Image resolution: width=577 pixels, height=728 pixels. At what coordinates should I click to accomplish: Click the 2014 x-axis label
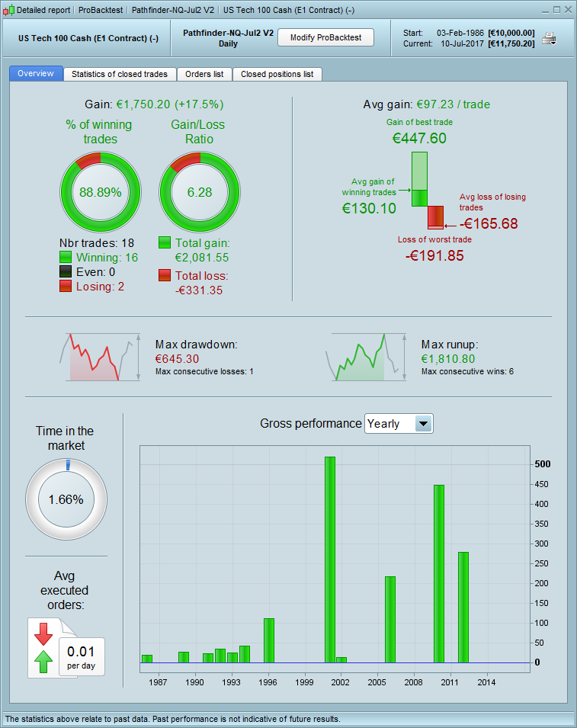[486, 682]
